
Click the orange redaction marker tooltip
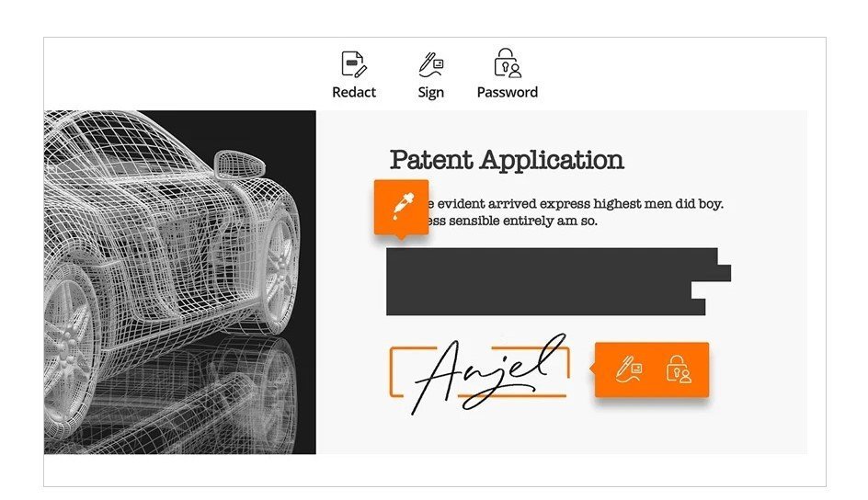(400, 207)
